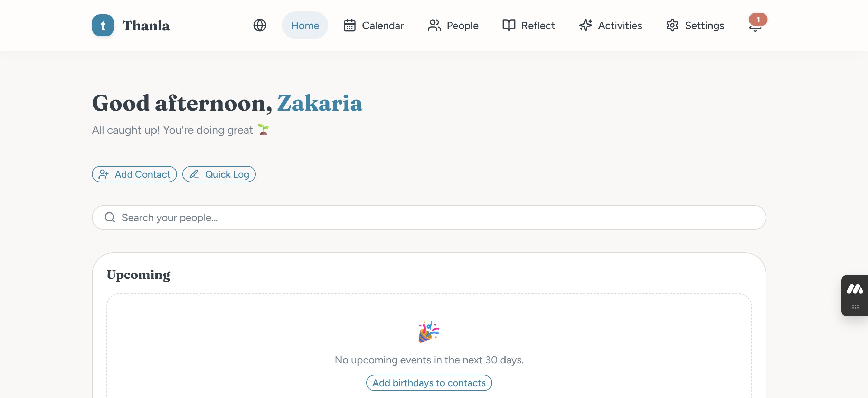The height and width of the screenshot is (398, 868).
Task: Click the widget drag handle dots
Action: 855,307
